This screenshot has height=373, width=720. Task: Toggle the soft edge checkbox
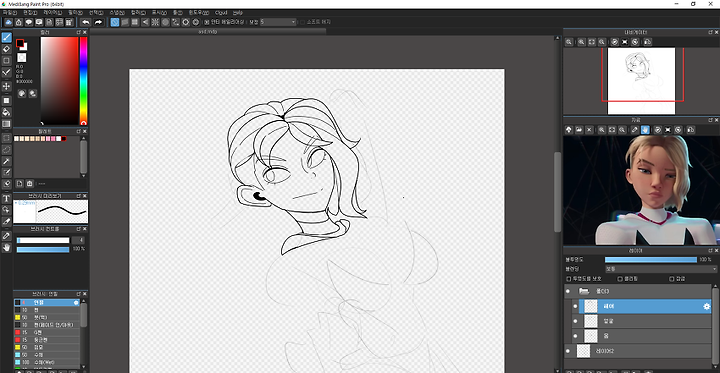click(302, 22)
